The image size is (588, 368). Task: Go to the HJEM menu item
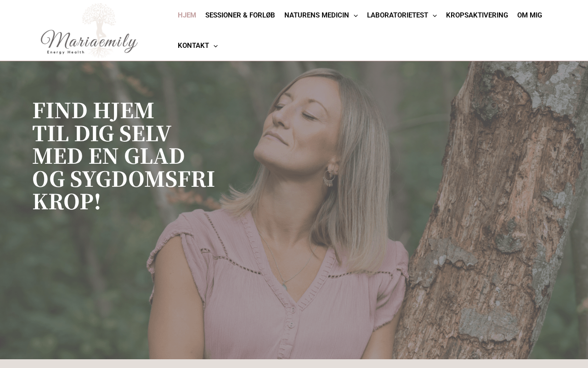[187, 15]
